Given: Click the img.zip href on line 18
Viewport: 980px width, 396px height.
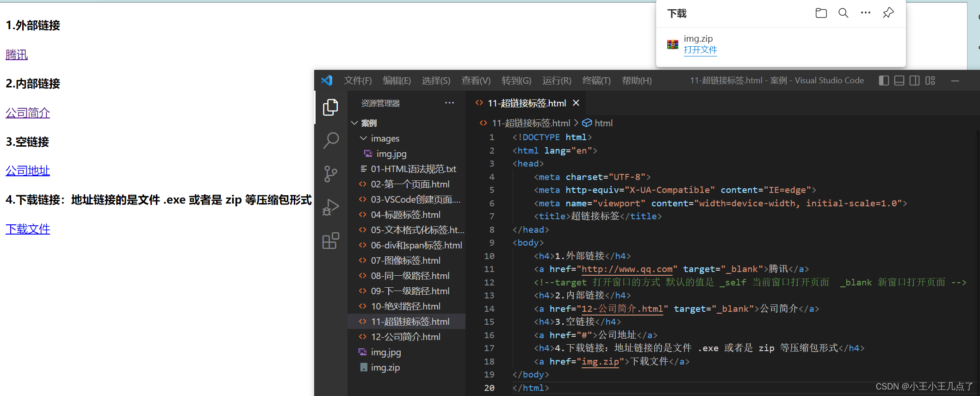Looking at the screenshot, I should point(600,362).
